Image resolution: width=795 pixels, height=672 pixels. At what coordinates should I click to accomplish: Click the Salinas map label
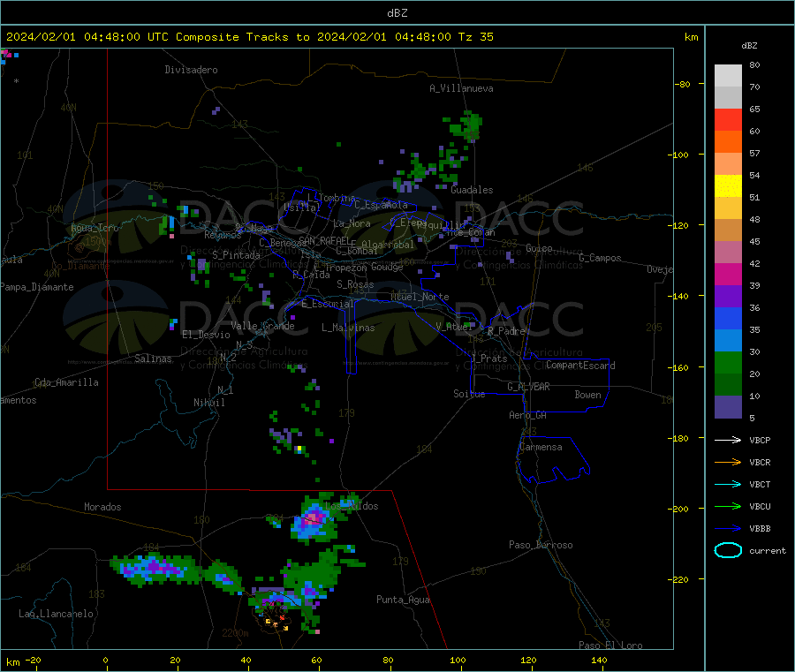(153, 359)
